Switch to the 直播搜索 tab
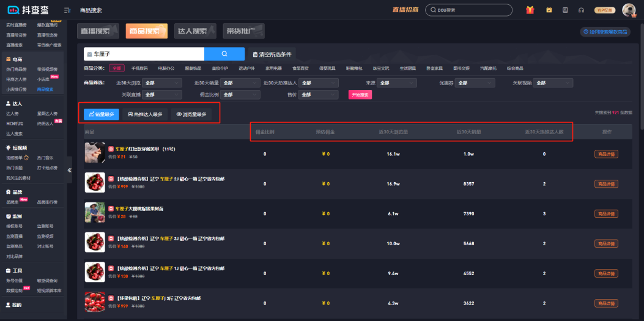The image size is (644, 321). 98,31
